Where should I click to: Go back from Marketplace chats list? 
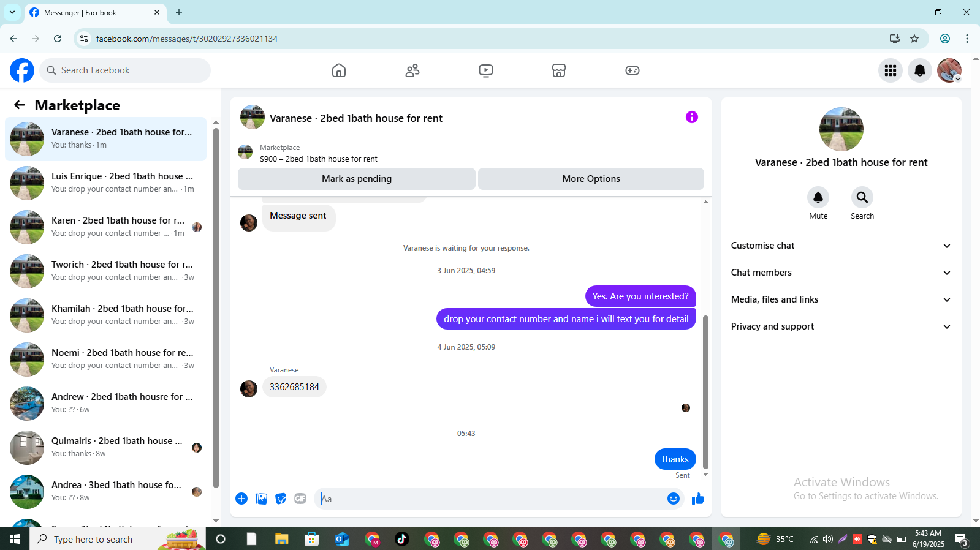click(20, 105)
